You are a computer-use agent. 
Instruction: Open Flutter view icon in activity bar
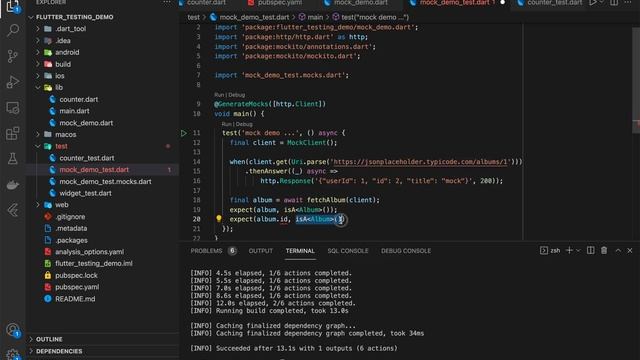pyautogui.click(x=13, y=210)
